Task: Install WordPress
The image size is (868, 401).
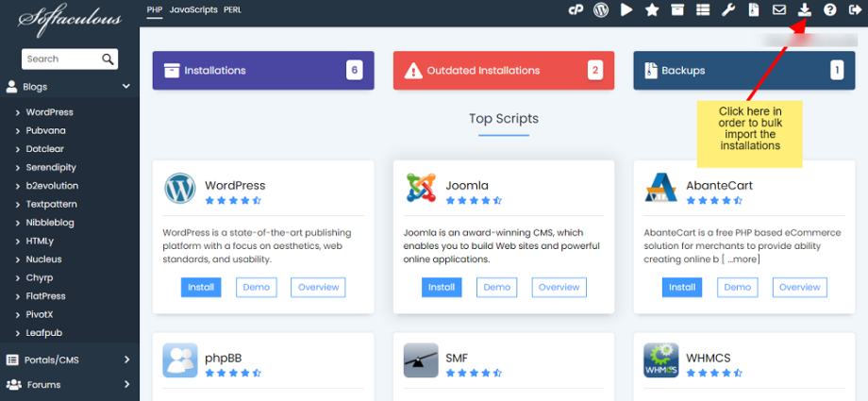Action: 201,288
